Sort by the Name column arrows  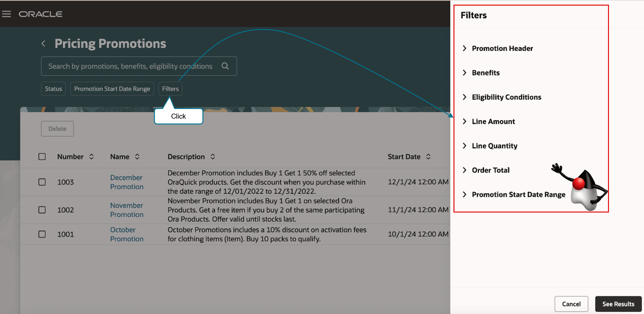pos(137,157)
